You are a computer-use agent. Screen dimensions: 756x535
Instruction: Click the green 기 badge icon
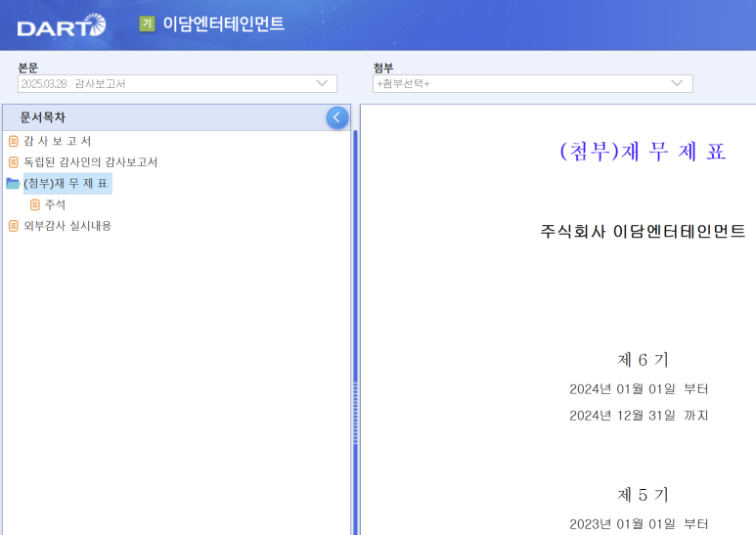tap(147, 23)
